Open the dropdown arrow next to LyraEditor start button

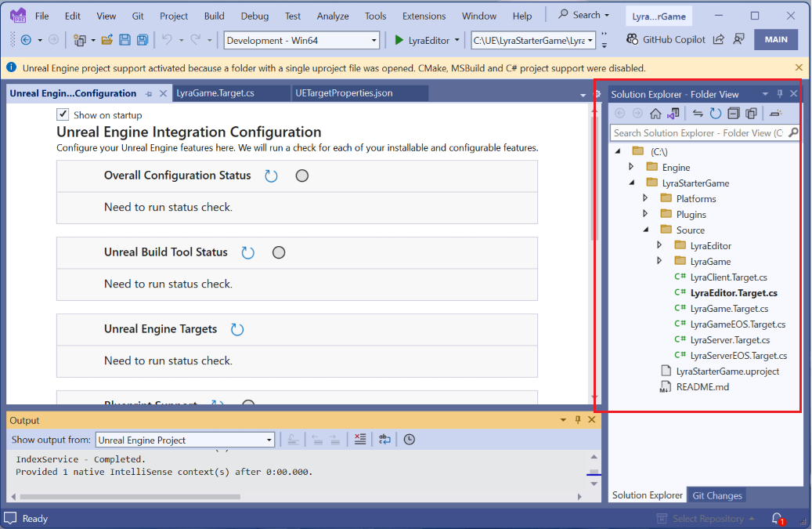click(x=457, y=40)
